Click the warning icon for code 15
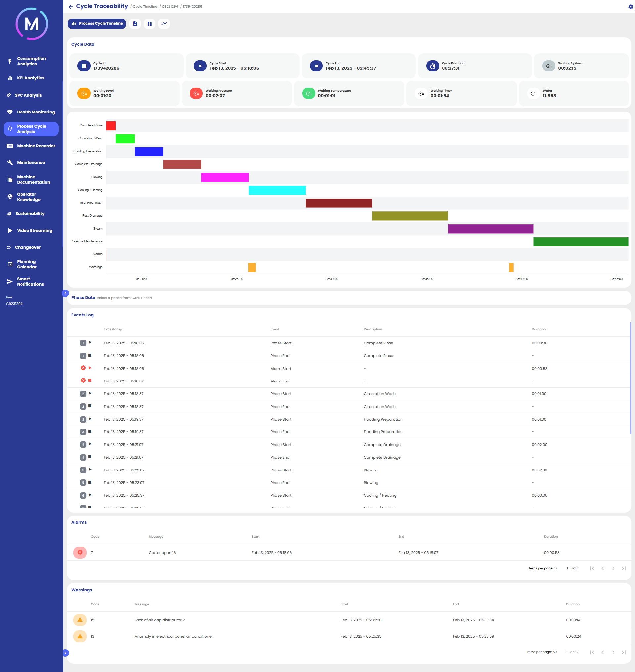The width and height of the screenshot is (635, 672). [80, 619]
